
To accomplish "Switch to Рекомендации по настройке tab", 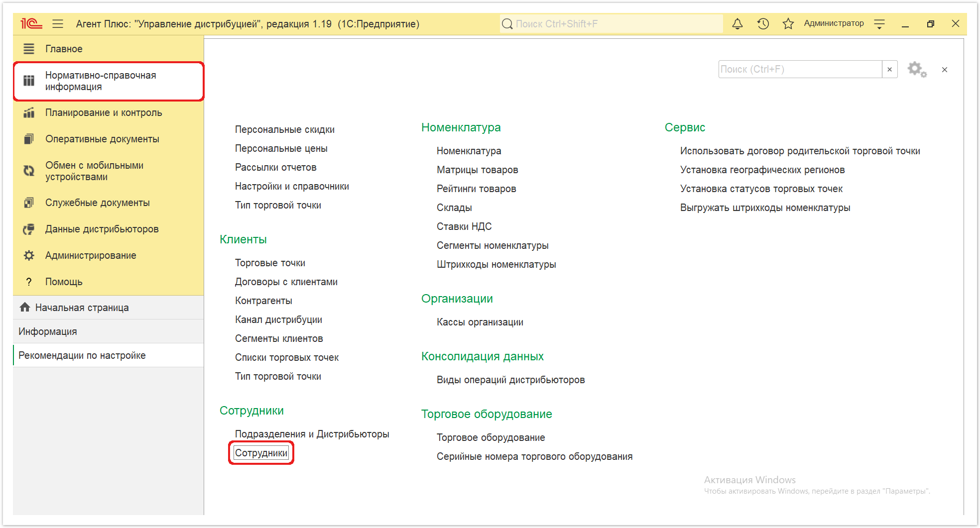I will coord(109,355).
